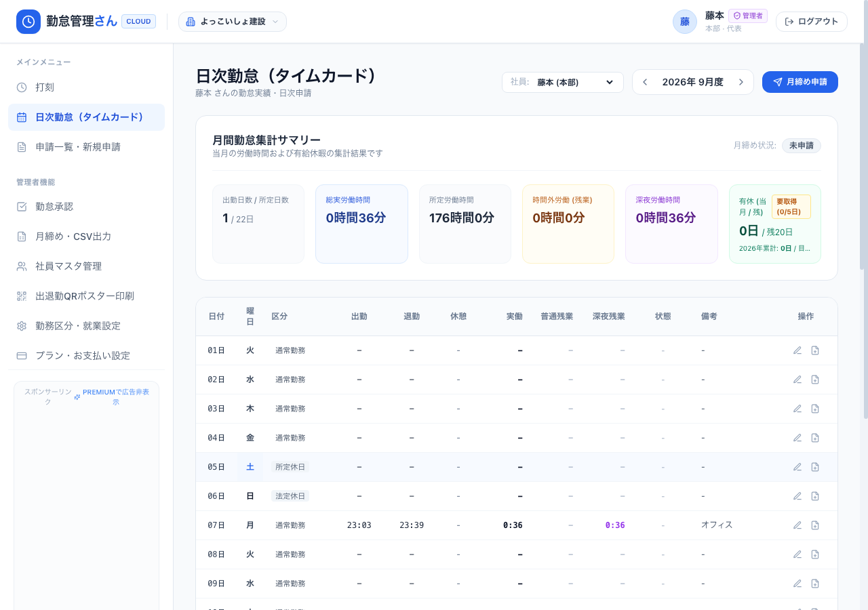The image size is (868, 610).
Task: Click the 所定休日 tag on 05日
Action: coord(290,467)
